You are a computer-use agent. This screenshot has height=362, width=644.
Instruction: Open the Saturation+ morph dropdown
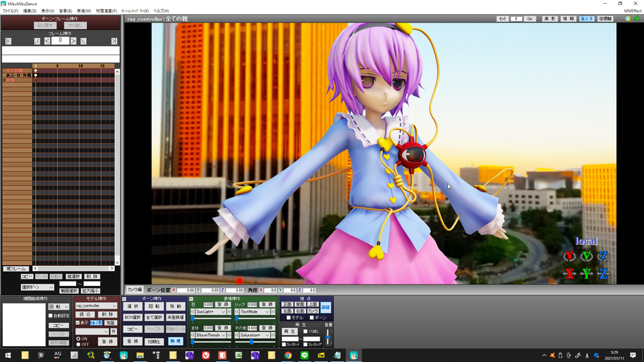click(x=255, y=336)
